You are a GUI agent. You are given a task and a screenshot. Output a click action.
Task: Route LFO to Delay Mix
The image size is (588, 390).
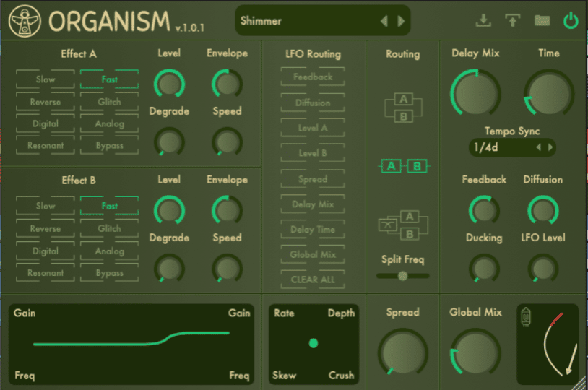tap(313, 204)
